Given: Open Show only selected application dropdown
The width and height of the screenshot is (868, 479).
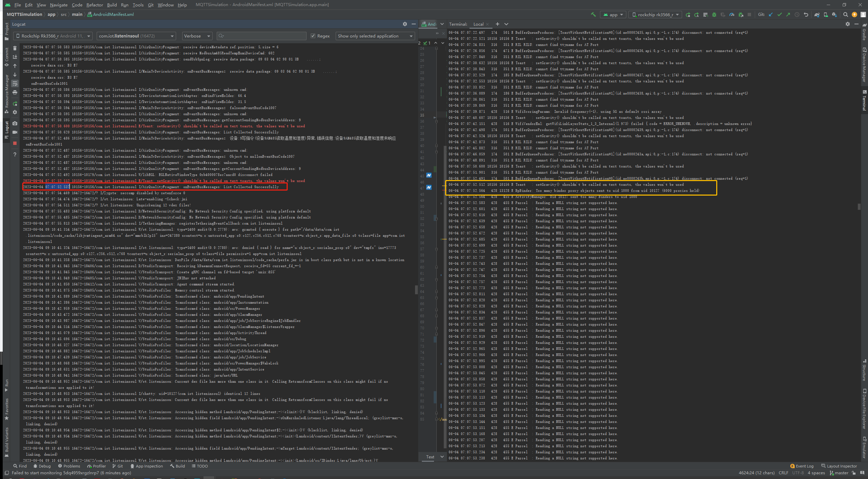Looking at the screenshot, I should pos(375,36).
